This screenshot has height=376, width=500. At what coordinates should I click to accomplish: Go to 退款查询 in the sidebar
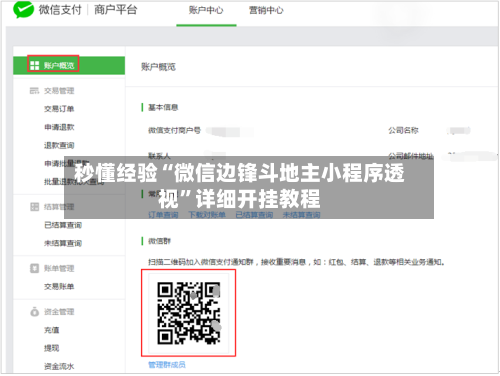click(x=59, y=145)
